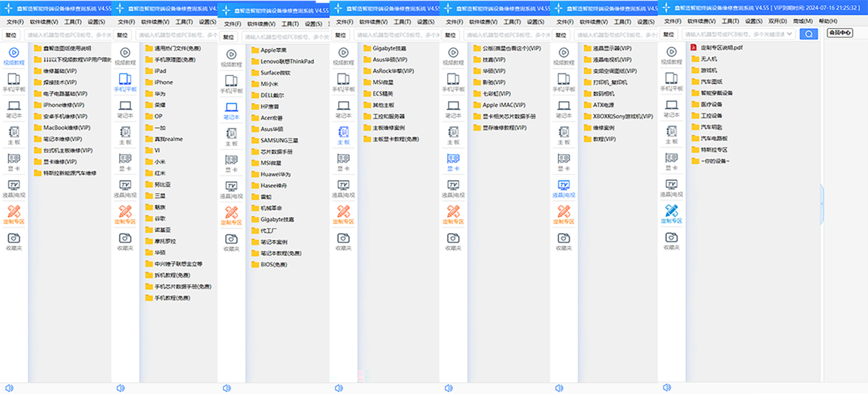Click speaker icon in window listing 维修基础(VIP)
The image size is (868, 394).
(x=9, y=388)
